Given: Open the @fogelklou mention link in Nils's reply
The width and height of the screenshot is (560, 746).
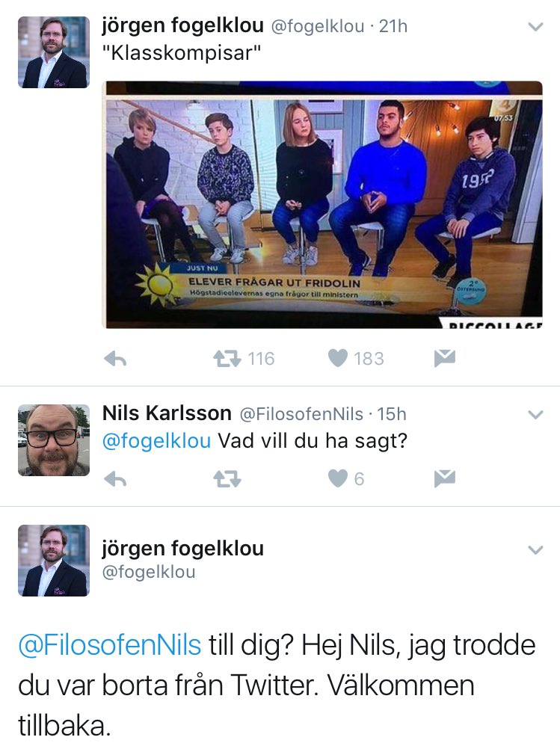Looking at the screenshot, I should [x=156, y=441].
